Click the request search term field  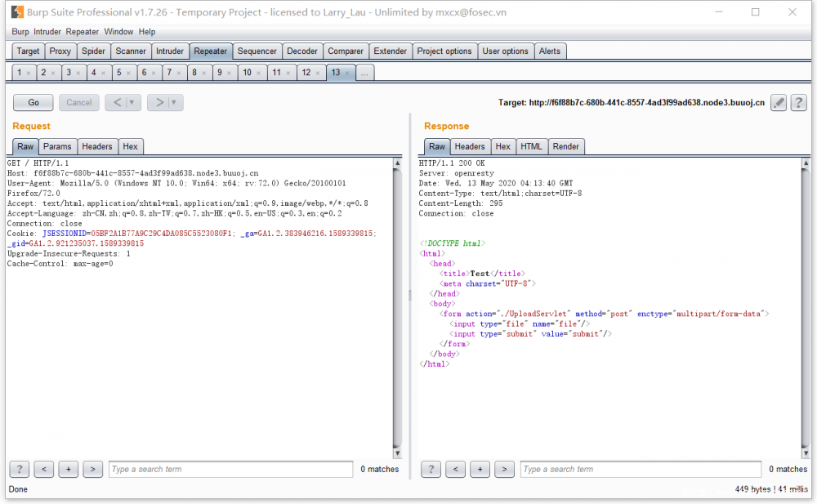point(229,469)
